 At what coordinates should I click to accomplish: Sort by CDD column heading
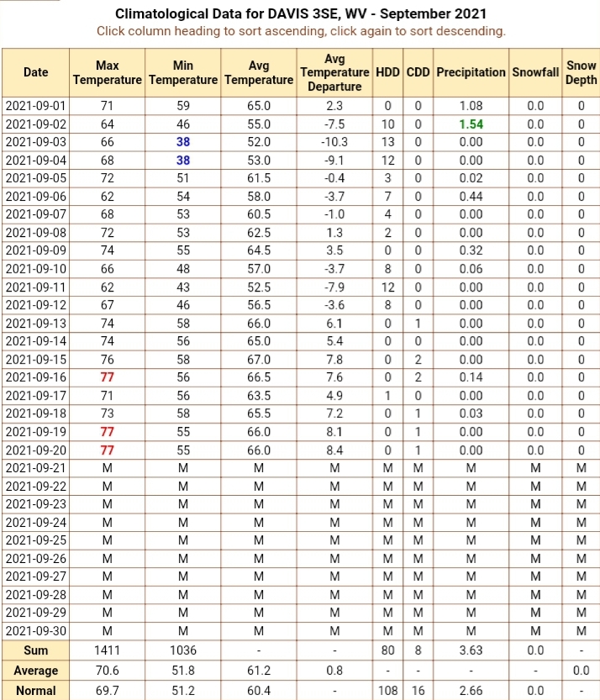coord(418,72)
